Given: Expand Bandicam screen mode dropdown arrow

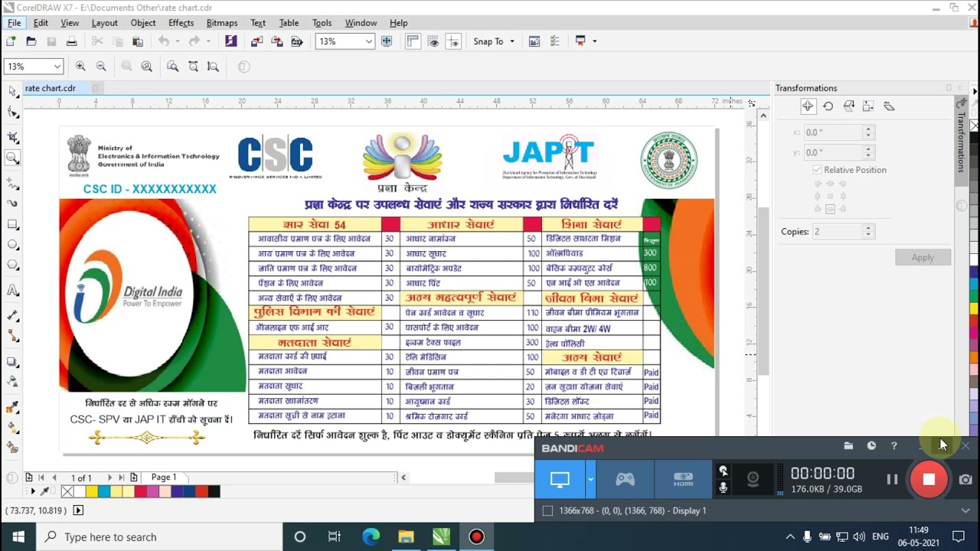Looking at the screenshot, I should click(x=590, y=479).
